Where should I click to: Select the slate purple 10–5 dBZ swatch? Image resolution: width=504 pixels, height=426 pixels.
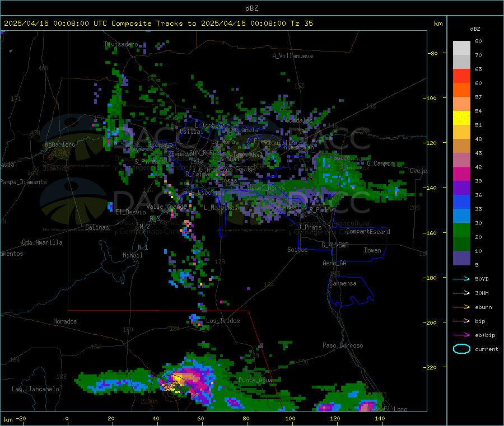coord(461,258)
